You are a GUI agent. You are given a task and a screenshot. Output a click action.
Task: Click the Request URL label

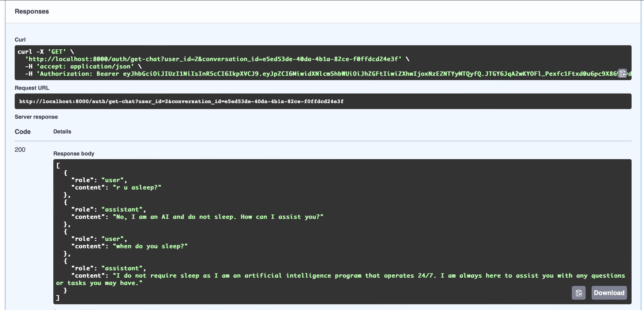point(32,88)
